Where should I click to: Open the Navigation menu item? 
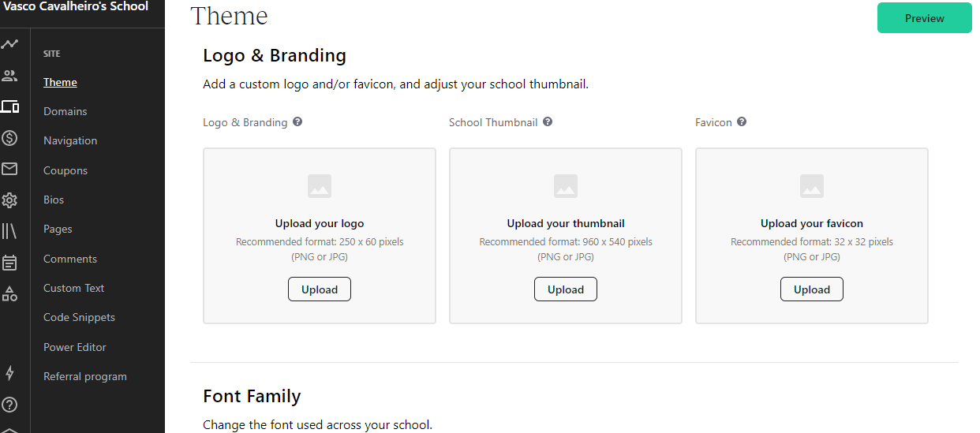[x=70, y=140]
